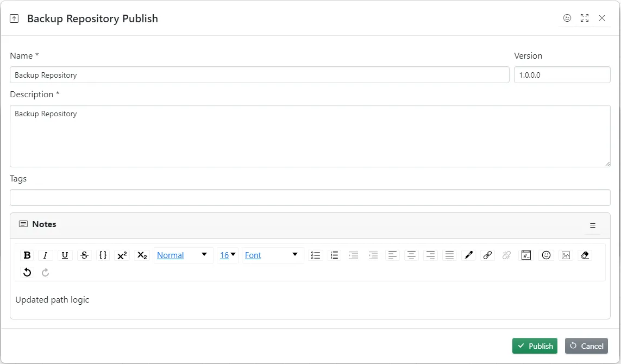
Task: Apply superscript formatting
Action: (x=122, y=255)
